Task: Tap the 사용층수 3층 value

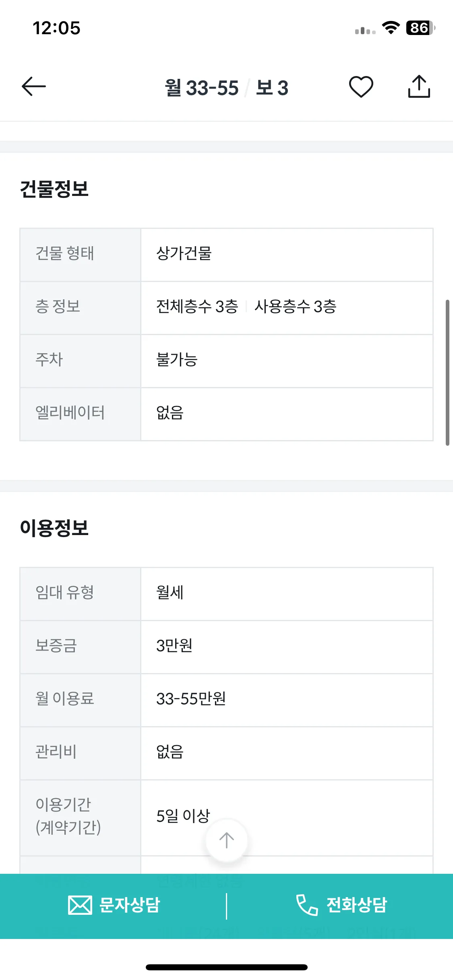Action: pos(295,307)
